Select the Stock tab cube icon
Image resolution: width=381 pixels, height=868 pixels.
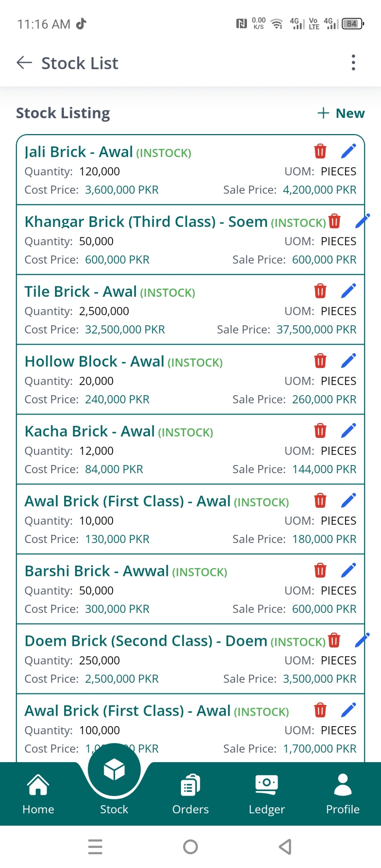click(114, 770)
